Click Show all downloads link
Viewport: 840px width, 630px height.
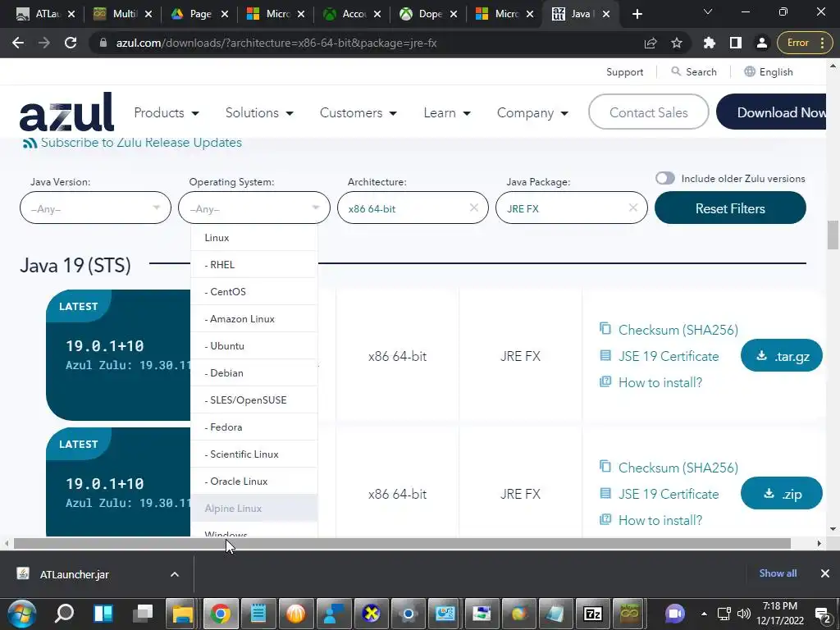tap(778, 573)
